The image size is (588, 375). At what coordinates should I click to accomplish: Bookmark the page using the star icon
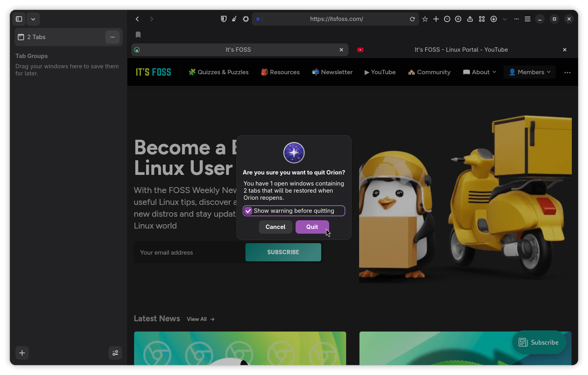coord(425,19)
